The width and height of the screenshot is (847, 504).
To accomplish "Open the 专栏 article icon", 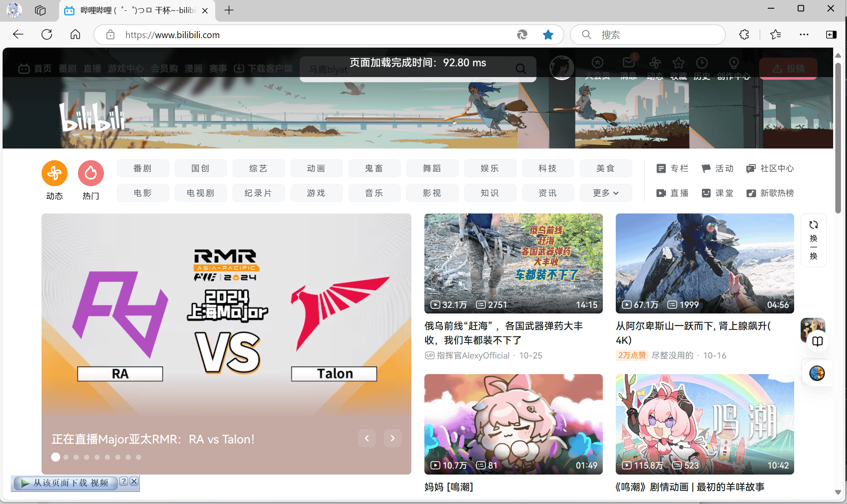I will coord(661,168).
